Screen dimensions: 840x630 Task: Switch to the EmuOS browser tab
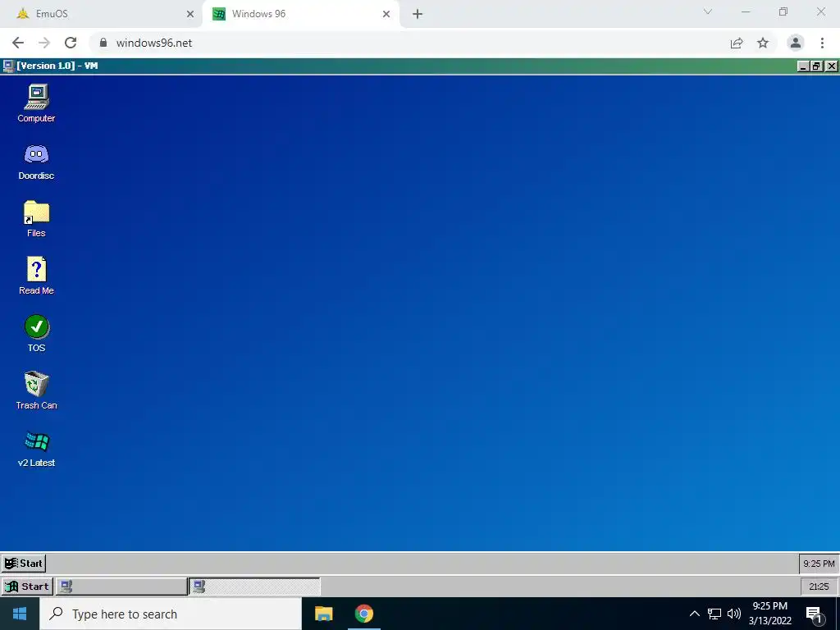(100, 14)
